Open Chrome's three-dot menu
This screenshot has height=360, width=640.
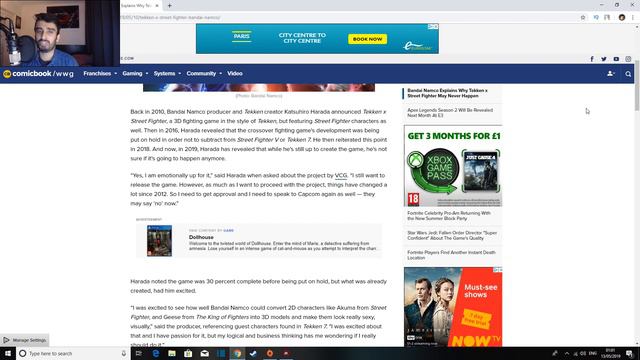point(633,18)
